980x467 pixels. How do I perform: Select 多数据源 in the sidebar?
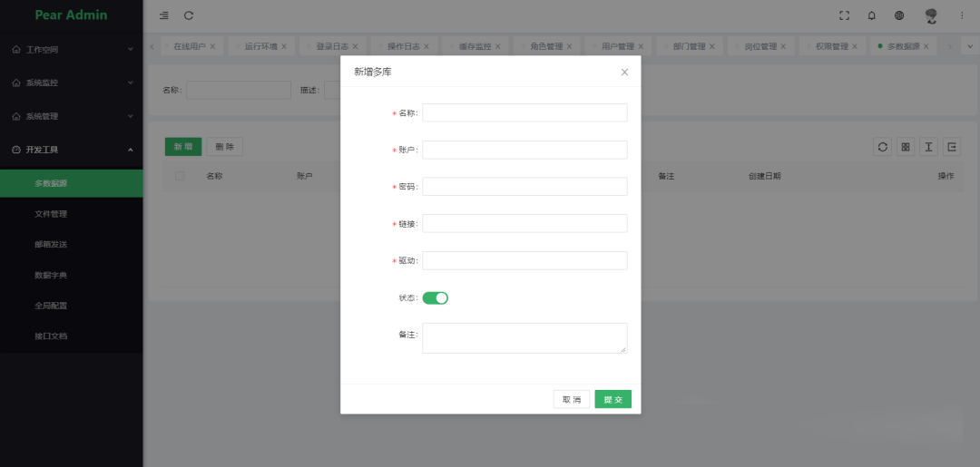tap(72, 183)
